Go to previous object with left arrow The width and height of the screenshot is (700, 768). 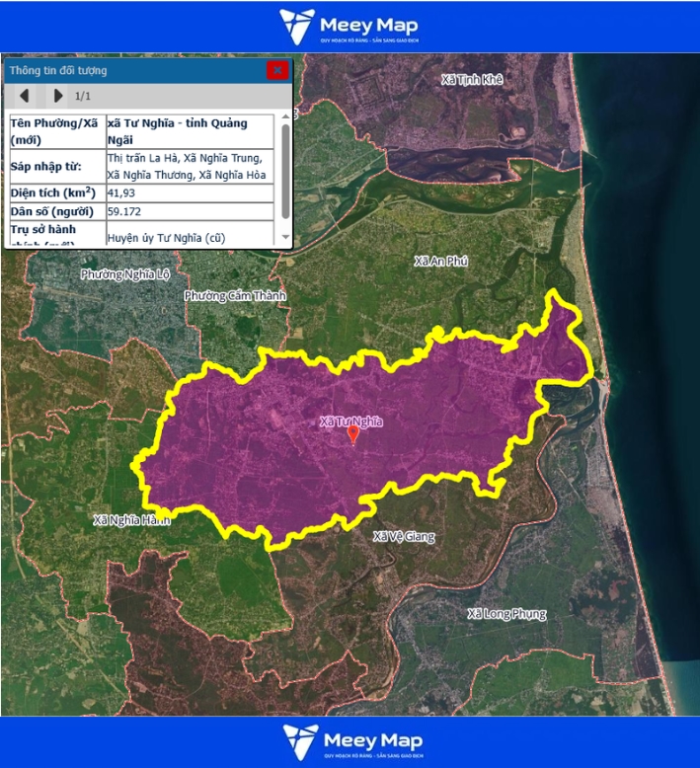(x=25, y=96)
